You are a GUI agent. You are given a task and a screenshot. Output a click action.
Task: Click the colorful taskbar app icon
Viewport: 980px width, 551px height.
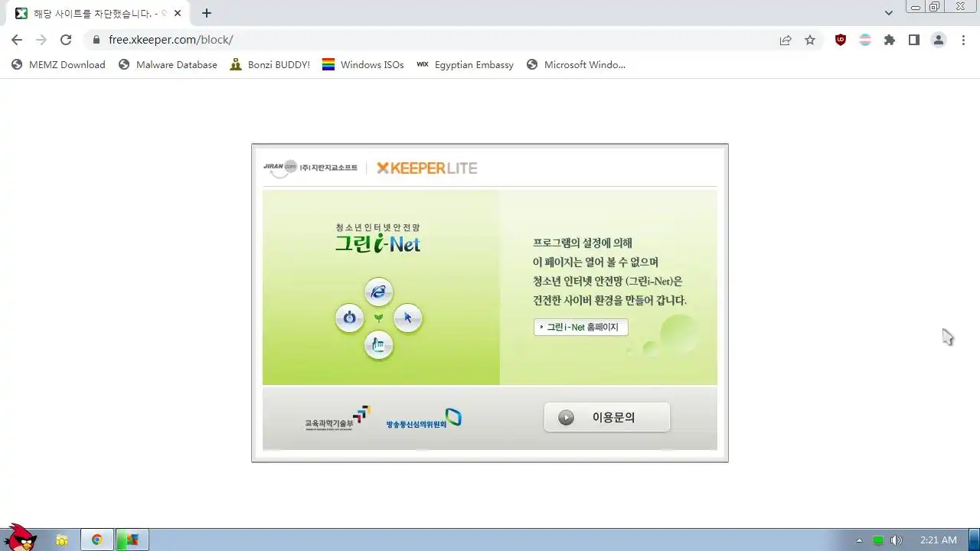132,540
